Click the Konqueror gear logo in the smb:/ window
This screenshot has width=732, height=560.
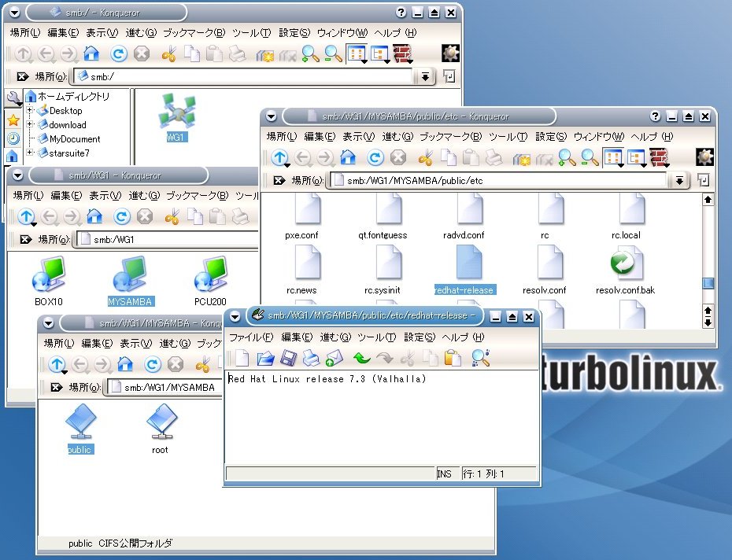point(450,53)
